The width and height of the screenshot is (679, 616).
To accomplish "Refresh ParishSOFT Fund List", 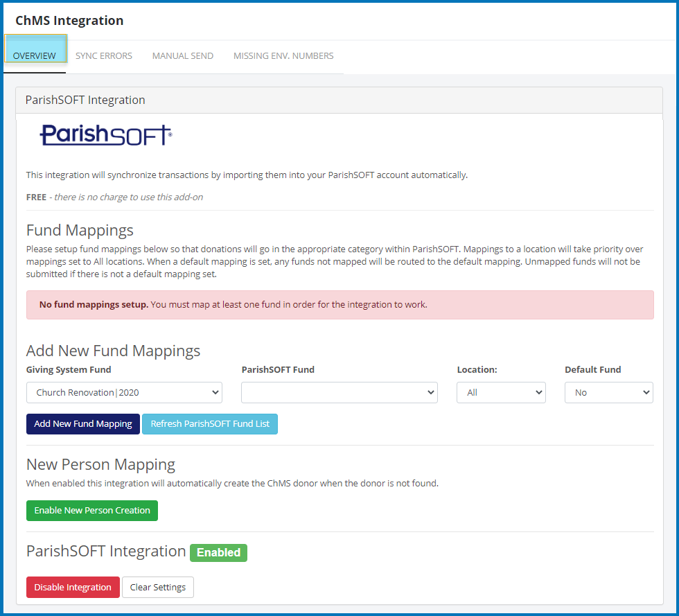I will pos(210,423).
